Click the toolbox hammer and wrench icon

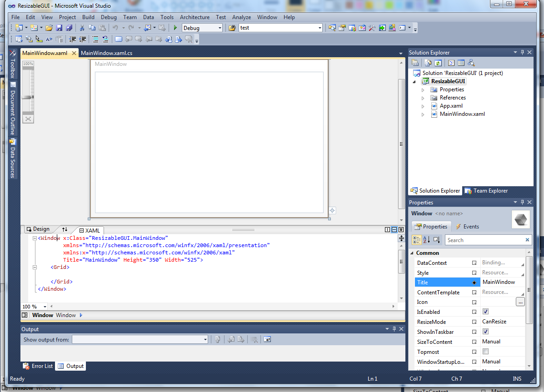tap(372, 28)
